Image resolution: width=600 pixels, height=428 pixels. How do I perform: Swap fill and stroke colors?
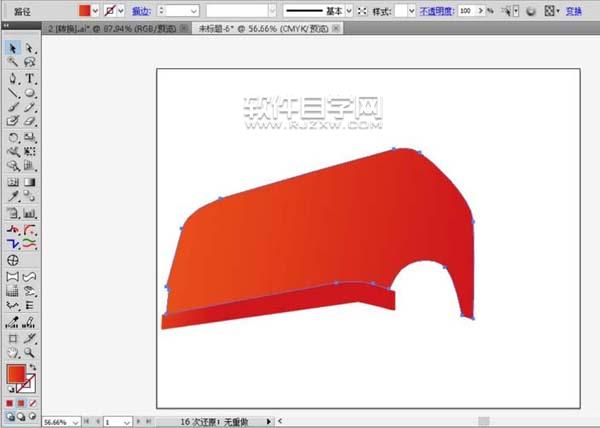32,367
